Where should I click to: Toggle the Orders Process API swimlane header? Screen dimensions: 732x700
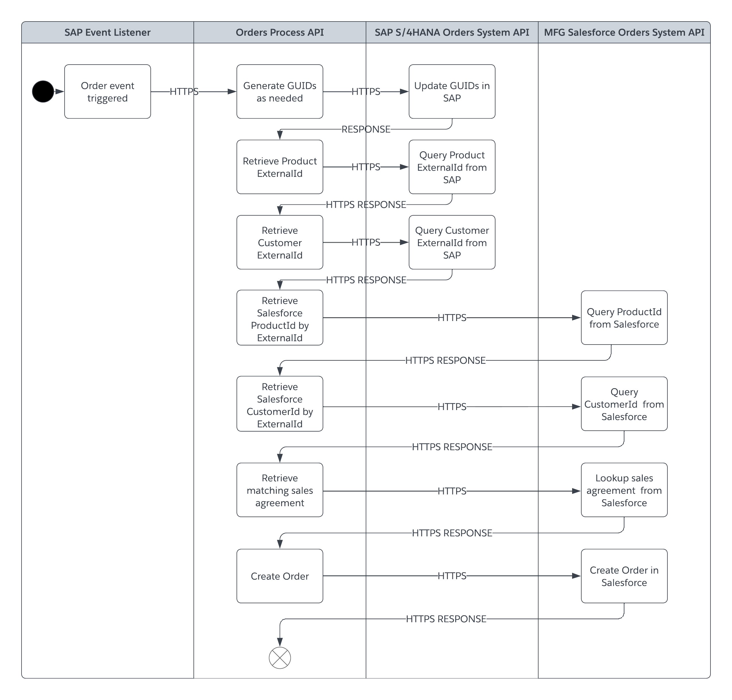[x=274, y=26]
